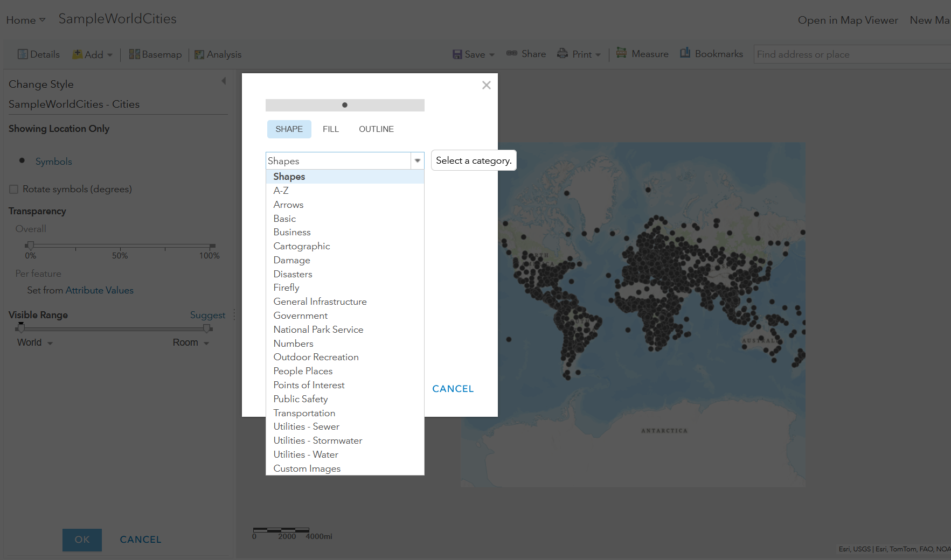This screenshot has width=951, height=560.
Task: Click Suggest visible range link
Action: [x=207, y=315]
